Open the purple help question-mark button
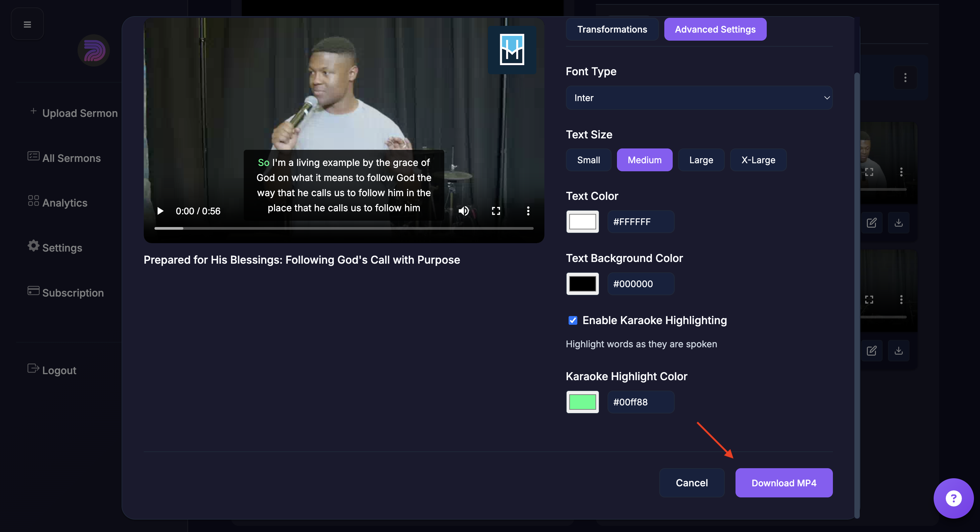The image size is (980, 532). coord(953,498)
